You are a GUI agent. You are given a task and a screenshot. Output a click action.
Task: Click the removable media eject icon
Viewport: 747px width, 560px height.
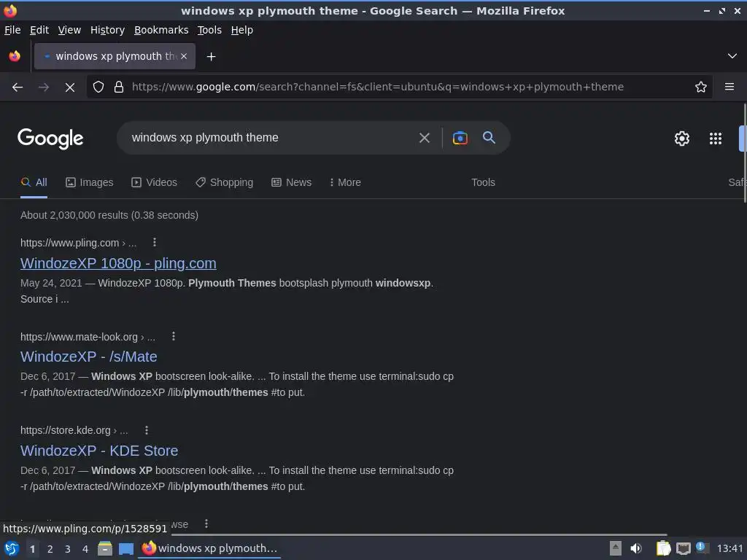tap(616, 548)
